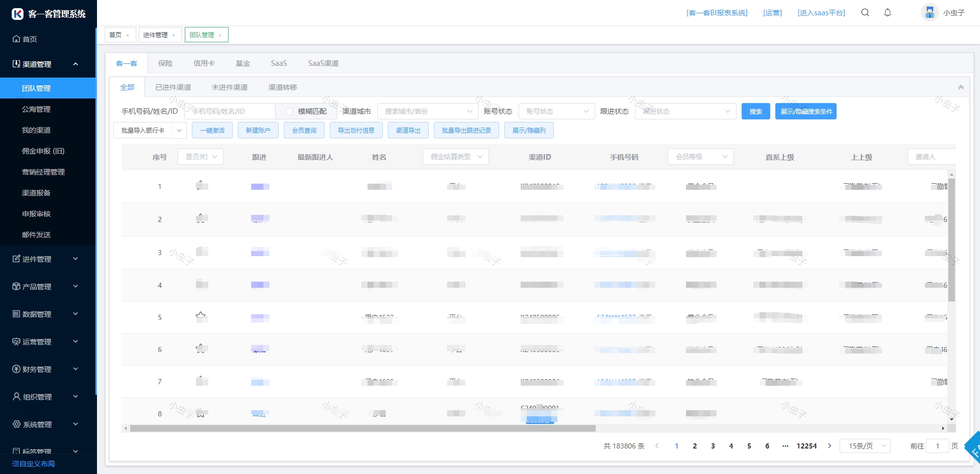Click the horizontal scrollbar right arrow
The height and width of the screenshot is (474, 980).
pyautogui.click(x=943, y=429)
